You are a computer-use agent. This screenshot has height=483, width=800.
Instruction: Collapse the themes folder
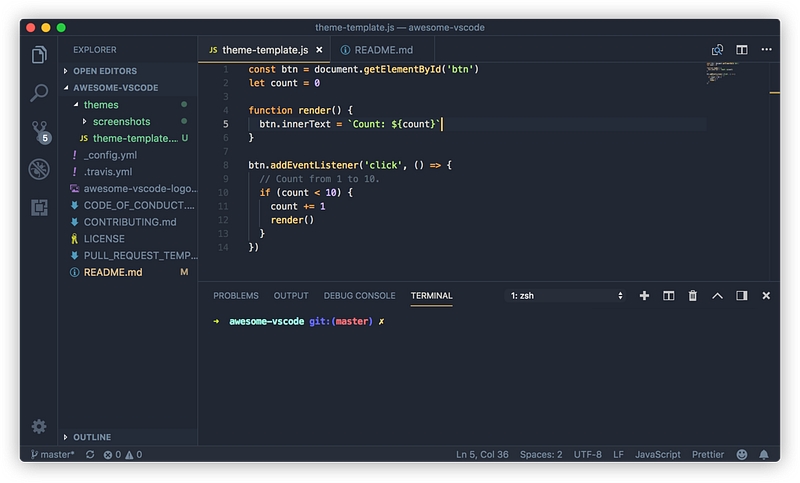[x=100, y=105]
